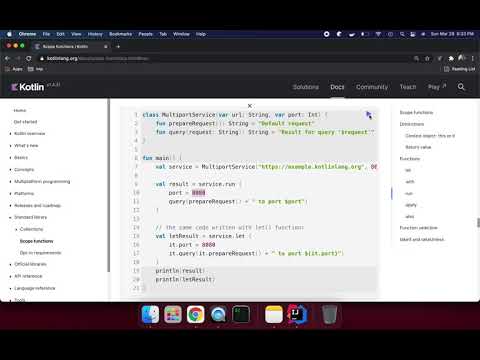
Task: Open the Bookmarks menu
Action: tap(120, 34)
